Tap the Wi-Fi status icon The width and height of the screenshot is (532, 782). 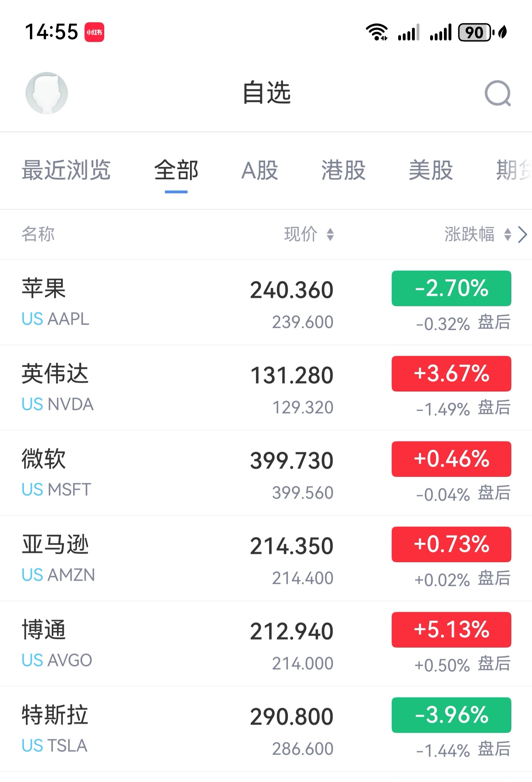pyautogui.click(x=376, y=32)
